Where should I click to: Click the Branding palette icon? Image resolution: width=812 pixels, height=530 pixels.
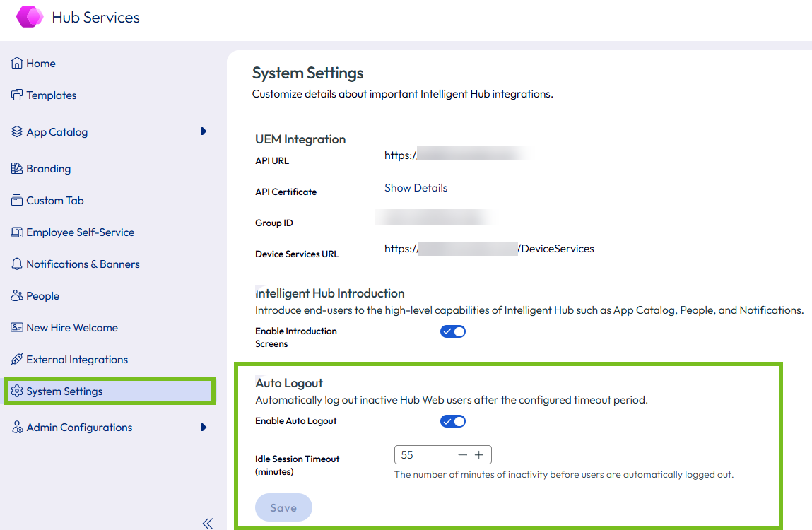pyautogui.click(x=17, y=168)
